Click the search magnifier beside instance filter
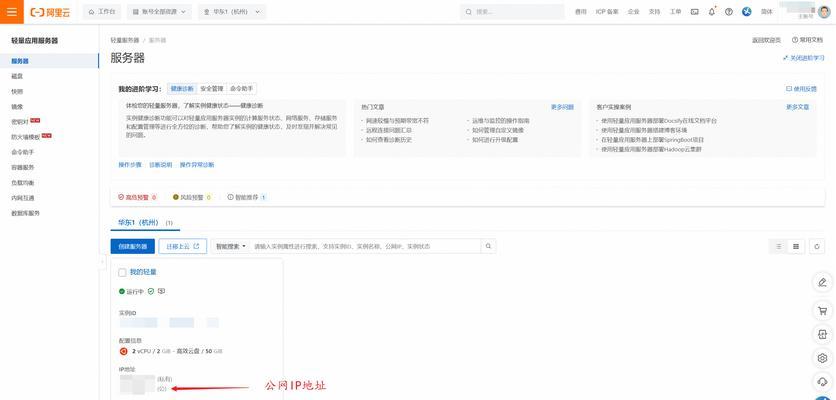The width and height of the screenshot is (836, 400). 488,246
